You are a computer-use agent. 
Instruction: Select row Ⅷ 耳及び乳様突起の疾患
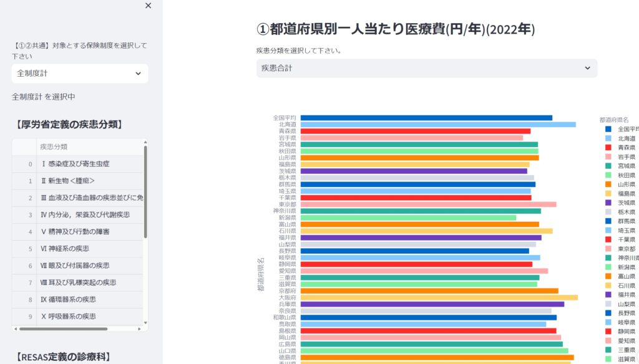coord(77,282)
